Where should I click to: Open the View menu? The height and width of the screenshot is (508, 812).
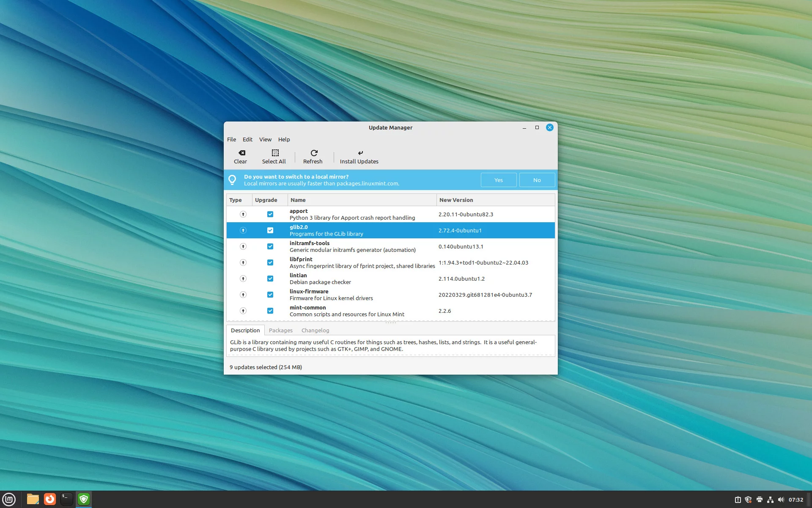click(x=265, y=139)
